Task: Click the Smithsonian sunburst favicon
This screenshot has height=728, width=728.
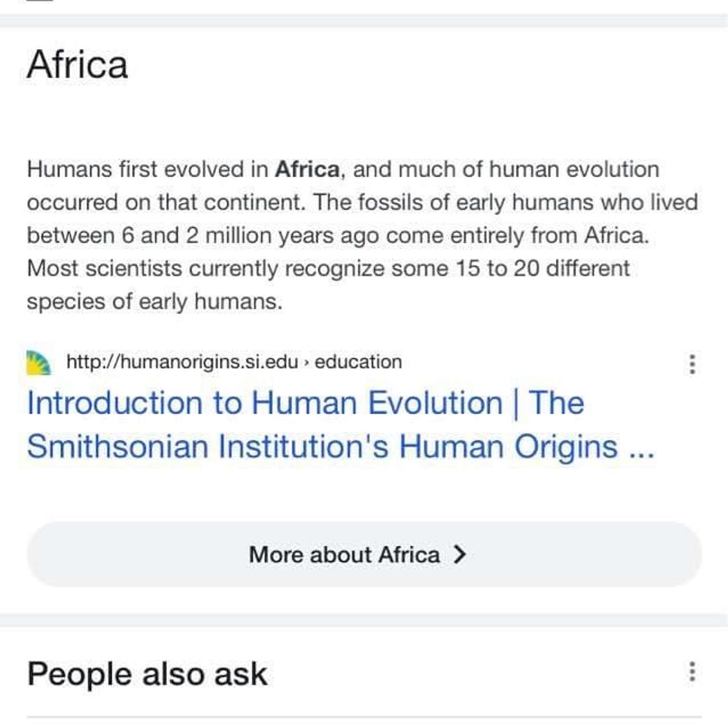Action: click(39, 362)
